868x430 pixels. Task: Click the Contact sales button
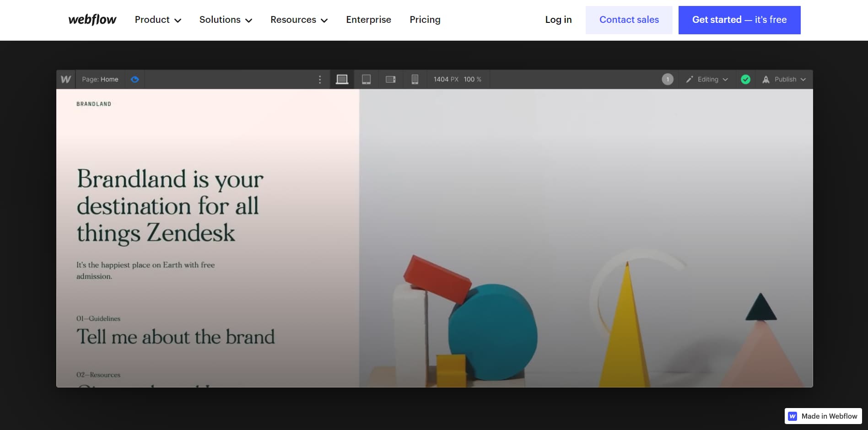tap(629, 20)
